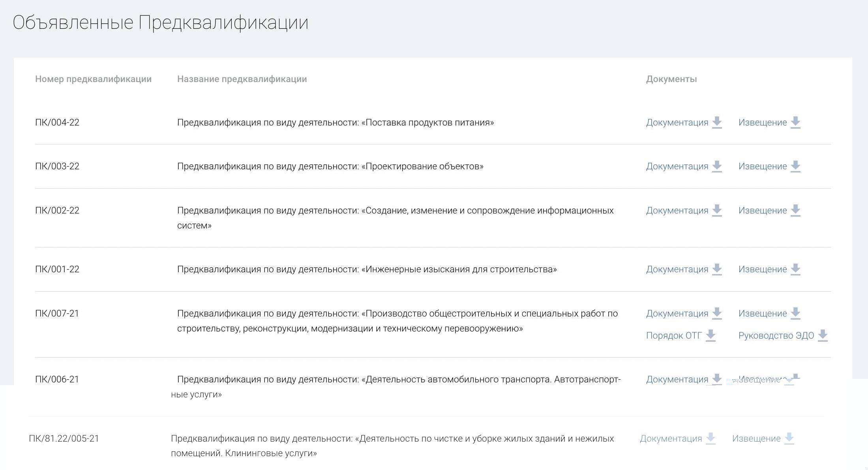868x470 pixels.
Task: Click the Название предквалификации column header
Action: 242,79
